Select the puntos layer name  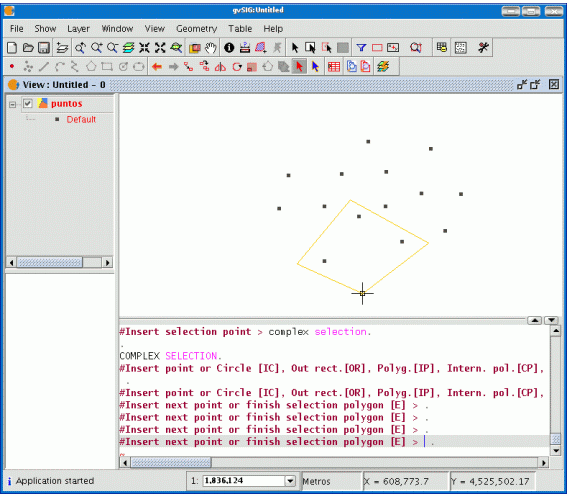[x=66, y=104]
